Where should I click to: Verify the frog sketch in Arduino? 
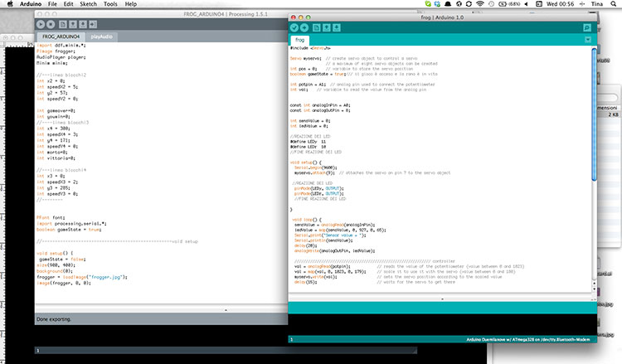click(x=294, y=27)
